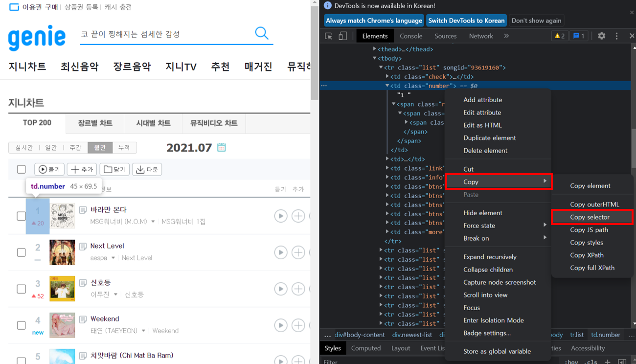This screenshot has height=364, width=636.
Task: Choose Copy selector from submenu
Action: 590,217
